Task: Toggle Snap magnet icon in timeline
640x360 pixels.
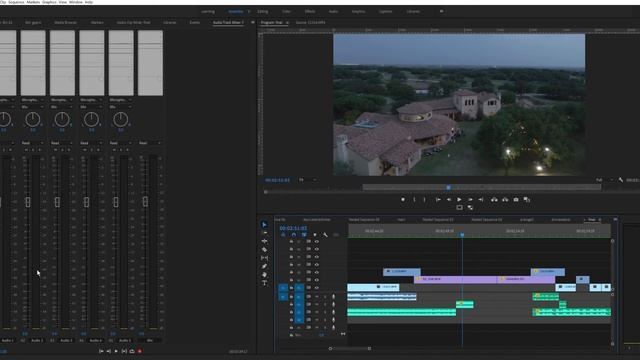Action: click(x=293, y=235)
